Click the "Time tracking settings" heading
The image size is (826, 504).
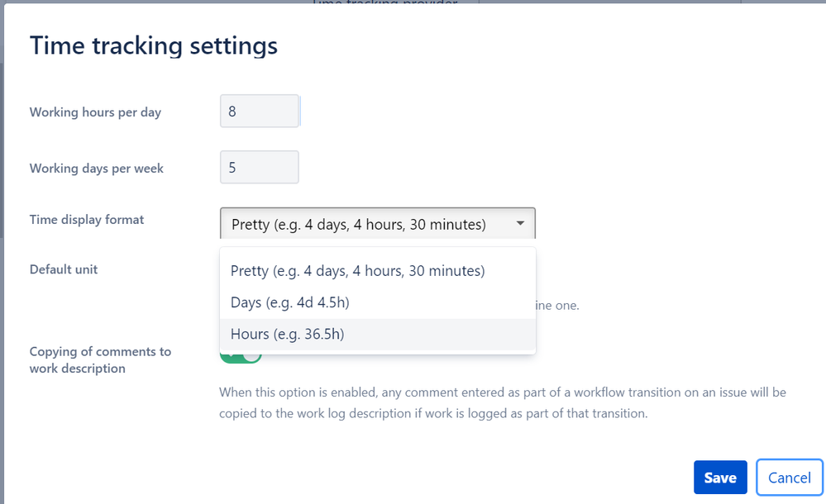click(x=153, y=45)
